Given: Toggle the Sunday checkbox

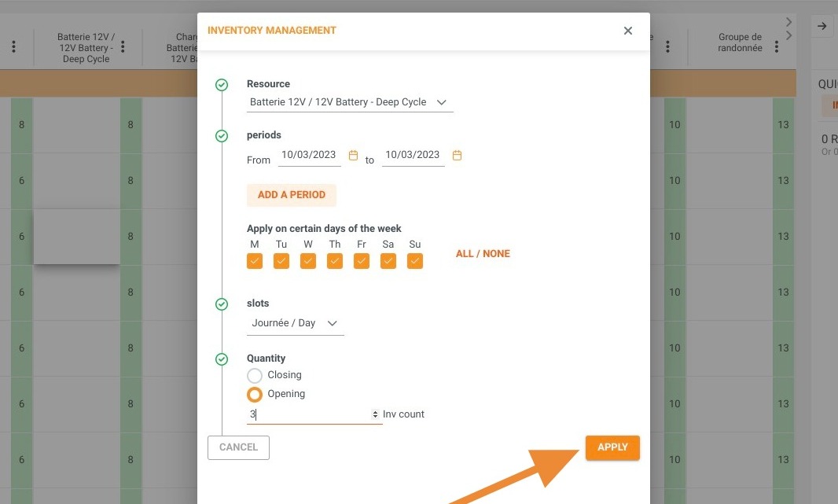Looking at the screenshot, I should click(415, 261).
